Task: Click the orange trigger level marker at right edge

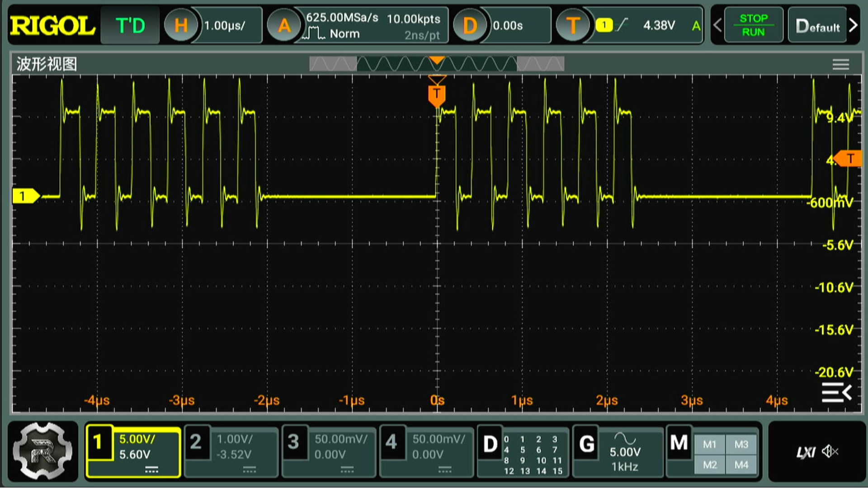Action: (849, 159)
